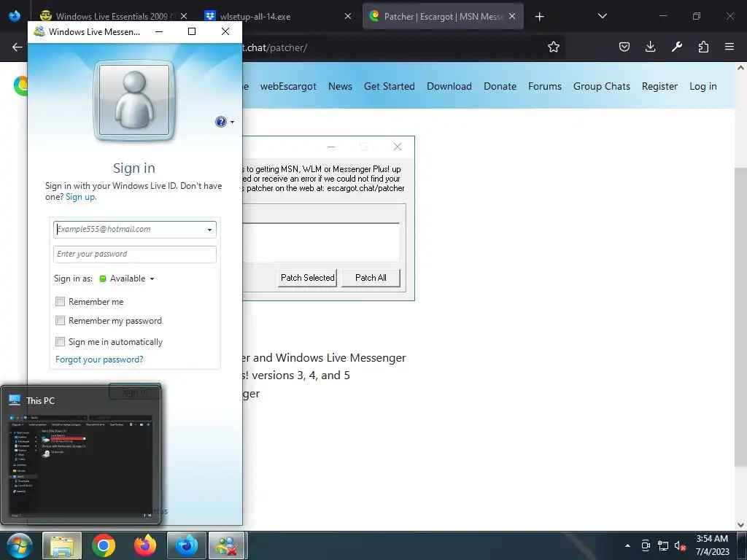This screenshot has height=560, width=747.
Task: Tick Sign me in automatically
Action: pos(60,341)
